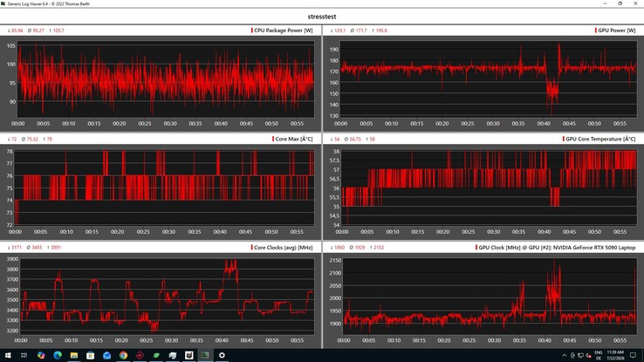Click the red legend marker for GPU Power
Viewport: 644px width, 362px height.
tap(595, 31)
